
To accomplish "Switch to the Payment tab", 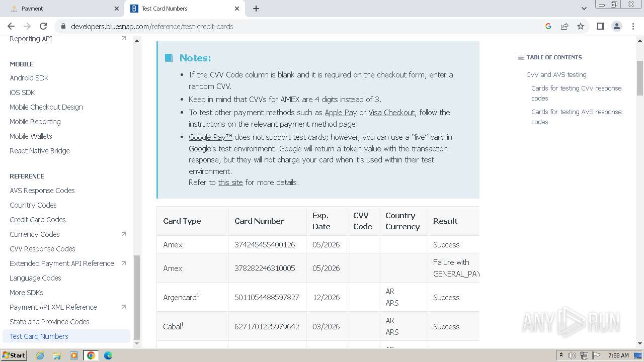I will coord(64,9).
